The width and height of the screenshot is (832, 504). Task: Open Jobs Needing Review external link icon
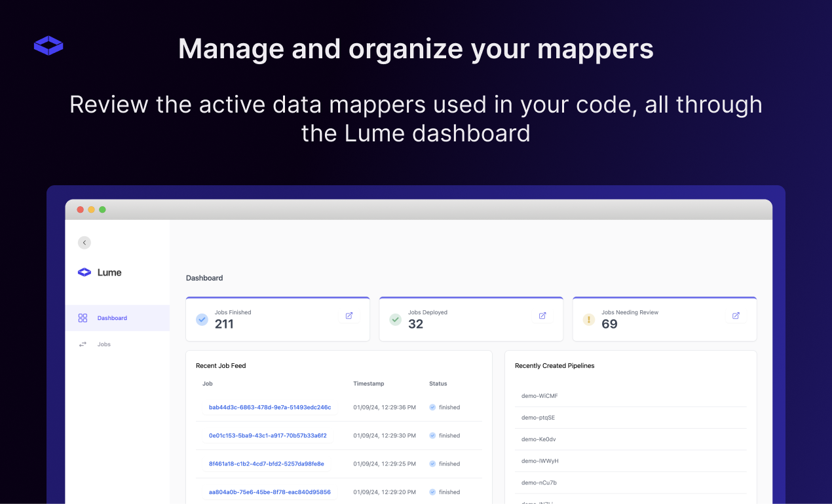(736, 315)
